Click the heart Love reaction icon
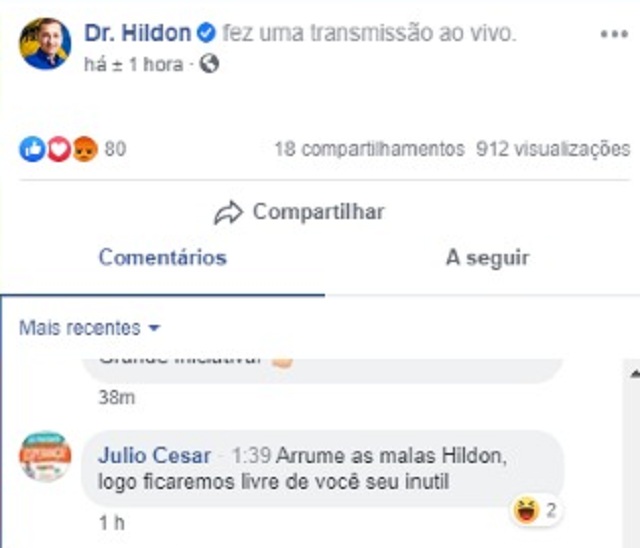 (x=59, y=149)
